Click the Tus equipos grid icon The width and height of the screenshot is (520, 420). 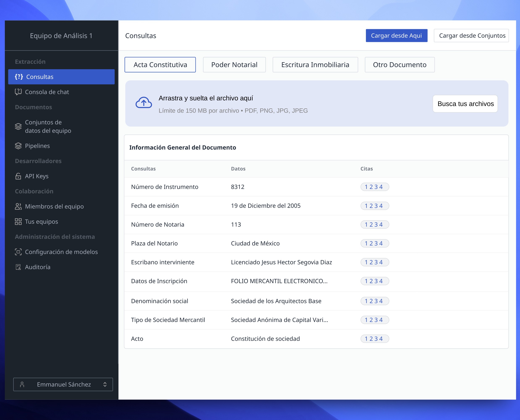pos(18,222)
